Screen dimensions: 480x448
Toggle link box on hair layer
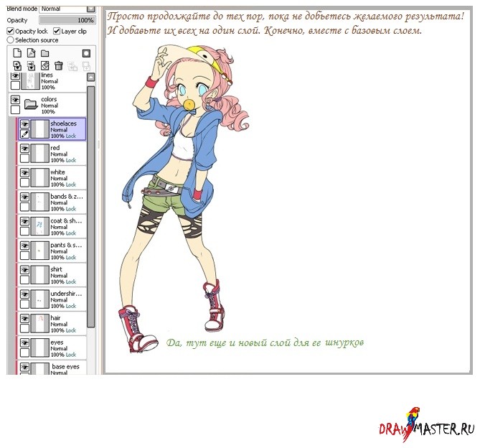click(x=25, y=328)
